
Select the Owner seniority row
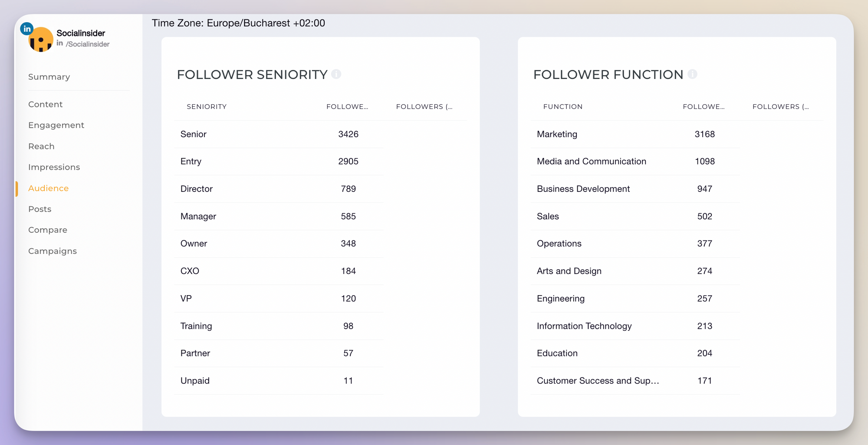coord(279,244)
